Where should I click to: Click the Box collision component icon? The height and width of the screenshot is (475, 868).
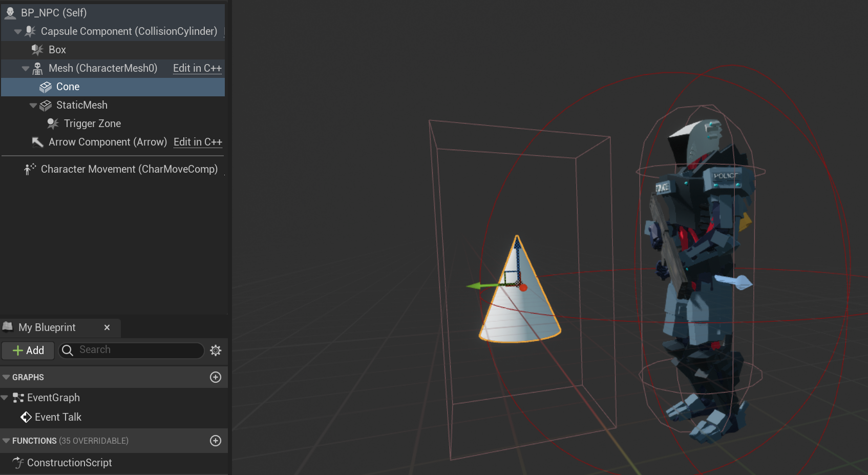[x=37, y=50]
